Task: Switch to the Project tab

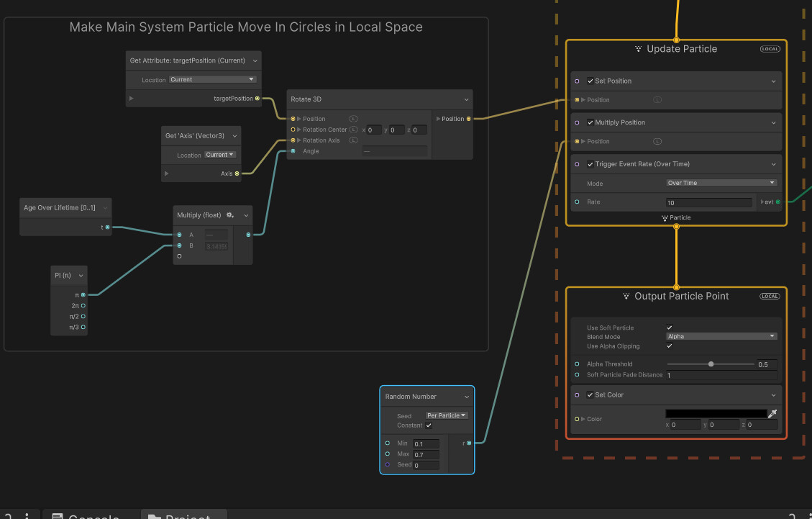Action: 184,515
